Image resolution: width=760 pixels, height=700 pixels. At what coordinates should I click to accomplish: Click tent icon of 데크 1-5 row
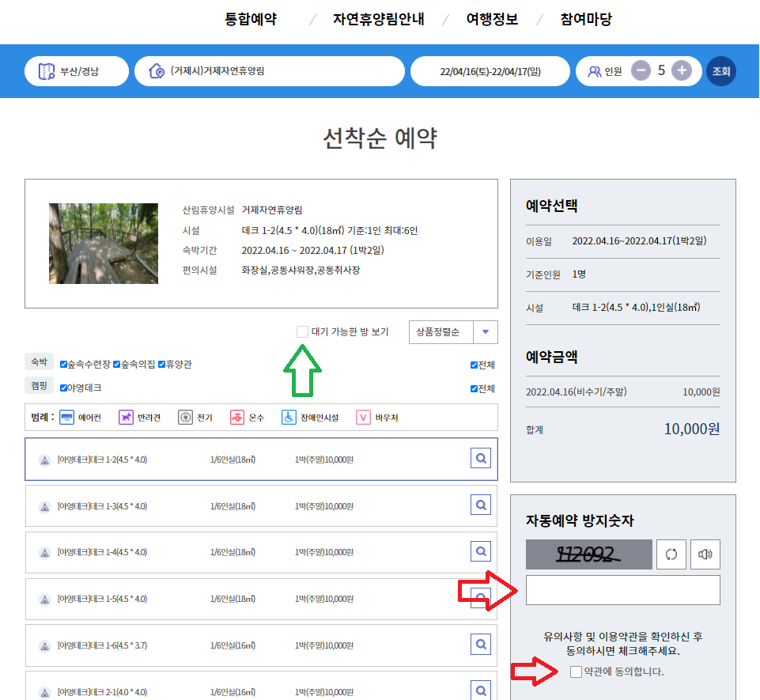point(44,600)
